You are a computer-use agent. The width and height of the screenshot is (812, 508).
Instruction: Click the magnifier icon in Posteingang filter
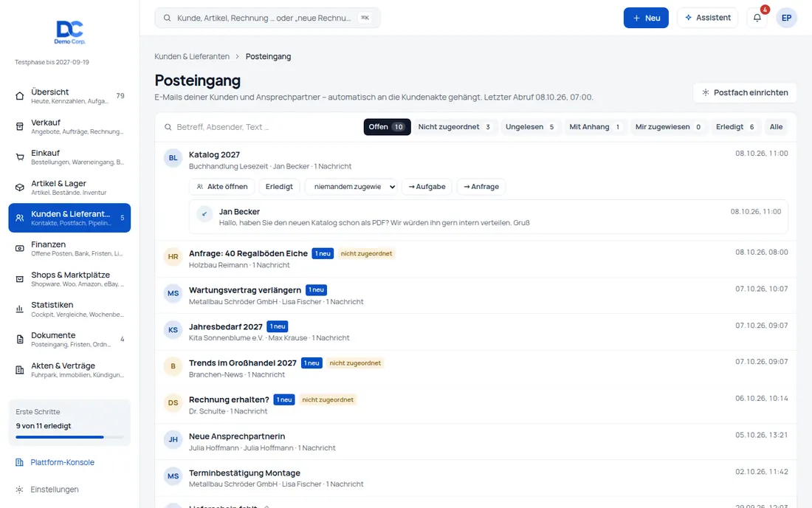pyautogui.click(x=168, y=127)
